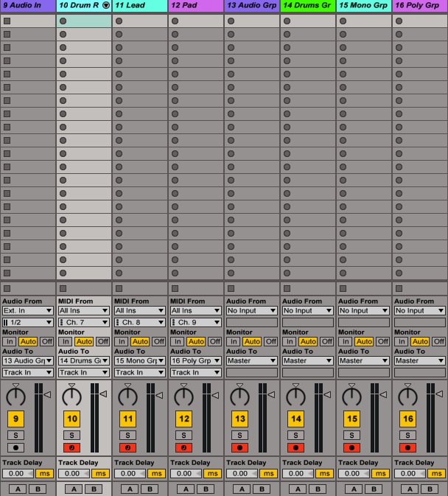The image size is (448, 496).
Task: Click the pan knob on track 14
Action: click(295, 397)
